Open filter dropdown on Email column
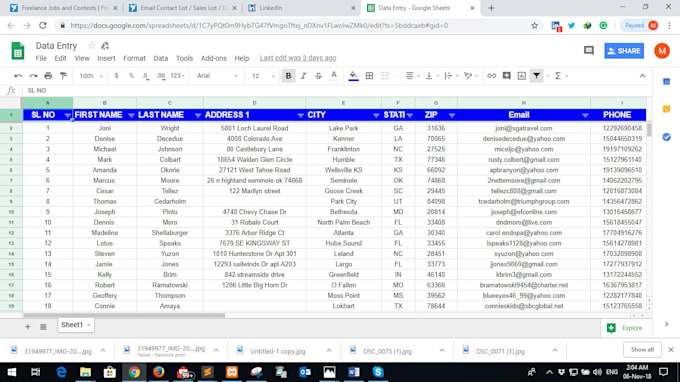This screenshot has height=382, width=680. pyautogui.click(x=585, y=115)
